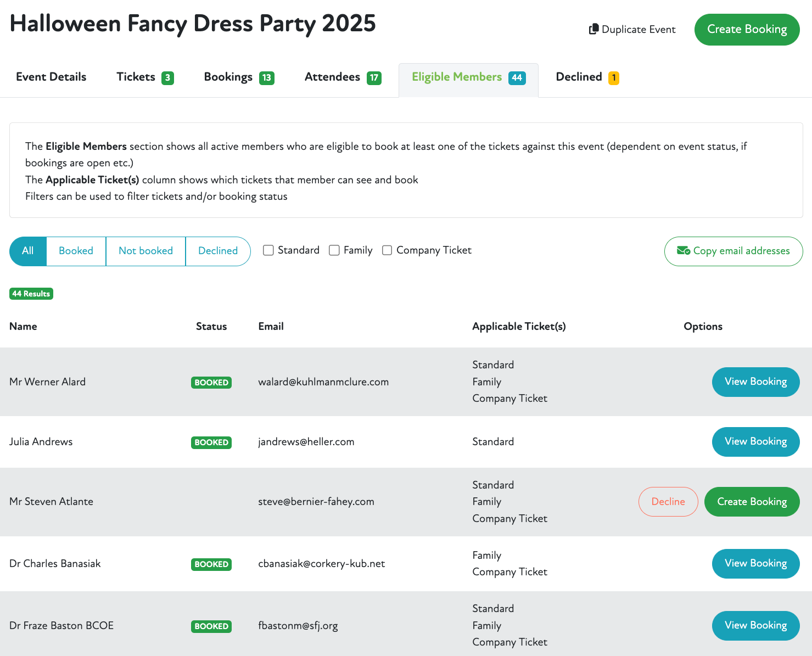Filter the list by Booked status
Image resolution: width=812 pixels, height=656 pixels.
76,251
